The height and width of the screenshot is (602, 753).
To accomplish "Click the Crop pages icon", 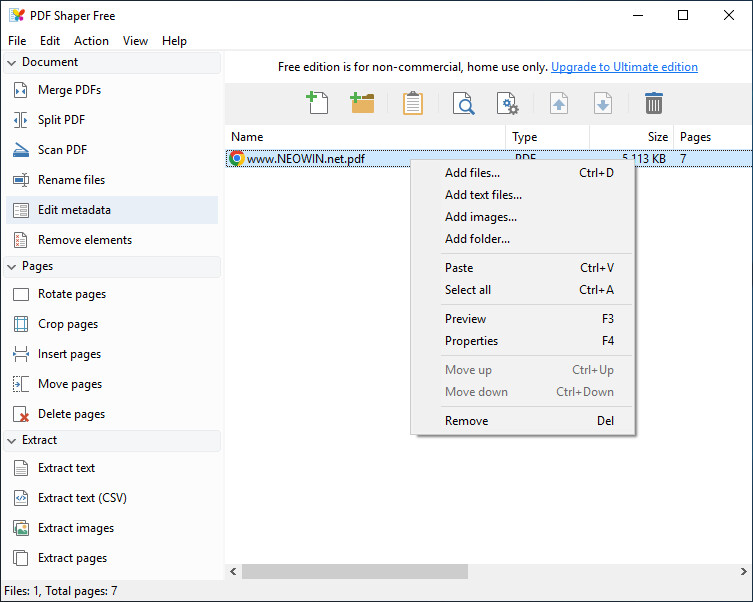I will tap(21, 324).
